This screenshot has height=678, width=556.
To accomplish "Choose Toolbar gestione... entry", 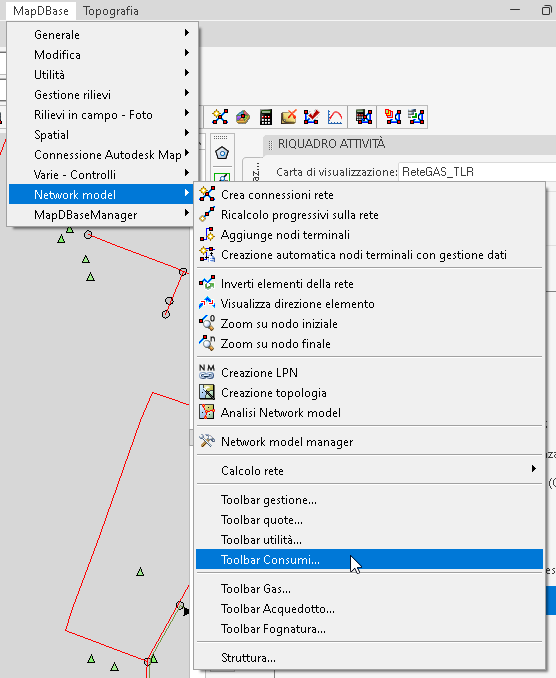I will tap(369, 500).
